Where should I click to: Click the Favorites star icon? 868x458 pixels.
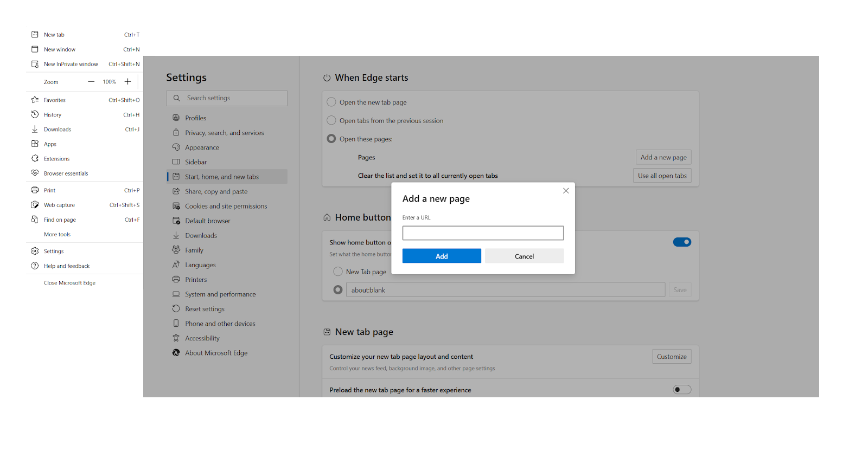(x=35, y=100)
